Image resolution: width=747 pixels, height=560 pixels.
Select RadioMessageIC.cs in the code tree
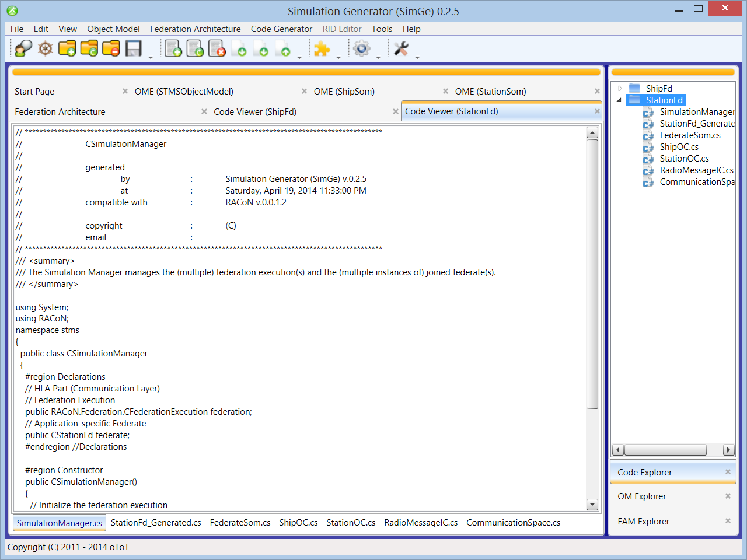696,170
